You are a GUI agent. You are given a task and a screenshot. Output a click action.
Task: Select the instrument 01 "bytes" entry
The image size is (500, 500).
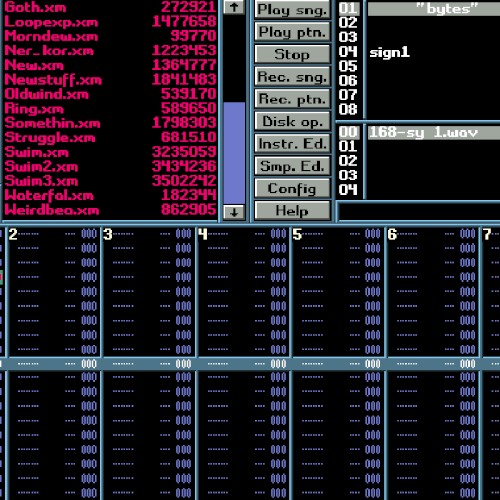pos(418,8)
